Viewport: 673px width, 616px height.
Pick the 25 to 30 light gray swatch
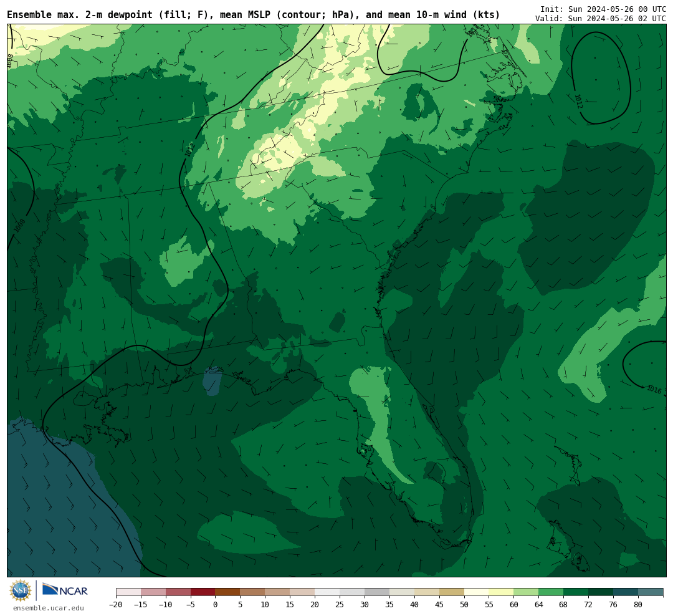(352, 592)
